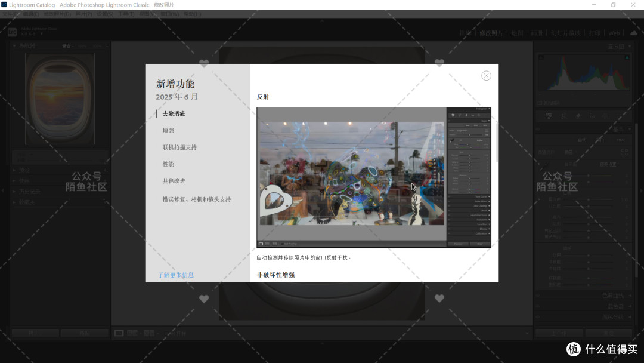The width and height of the screenshot is (644, 363).
Task: Open the 修改照片(D) menu
Action: tap(57, 14)
